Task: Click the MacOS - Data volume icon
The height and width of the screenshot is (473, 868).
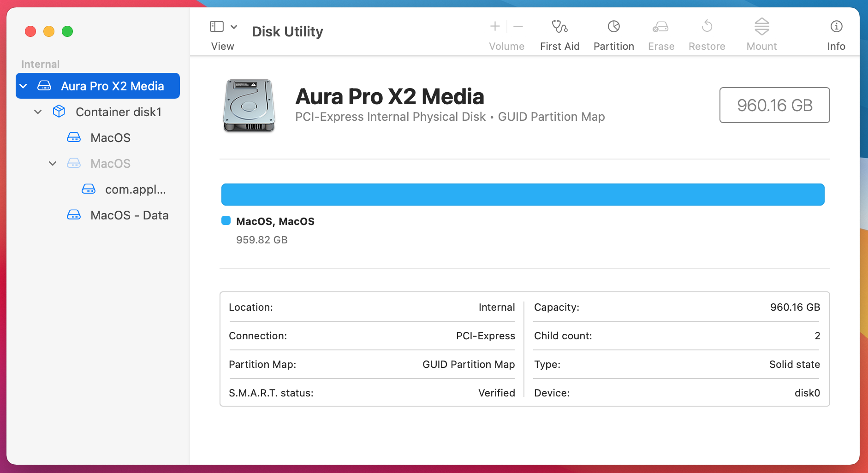Action: coord(74,215)
